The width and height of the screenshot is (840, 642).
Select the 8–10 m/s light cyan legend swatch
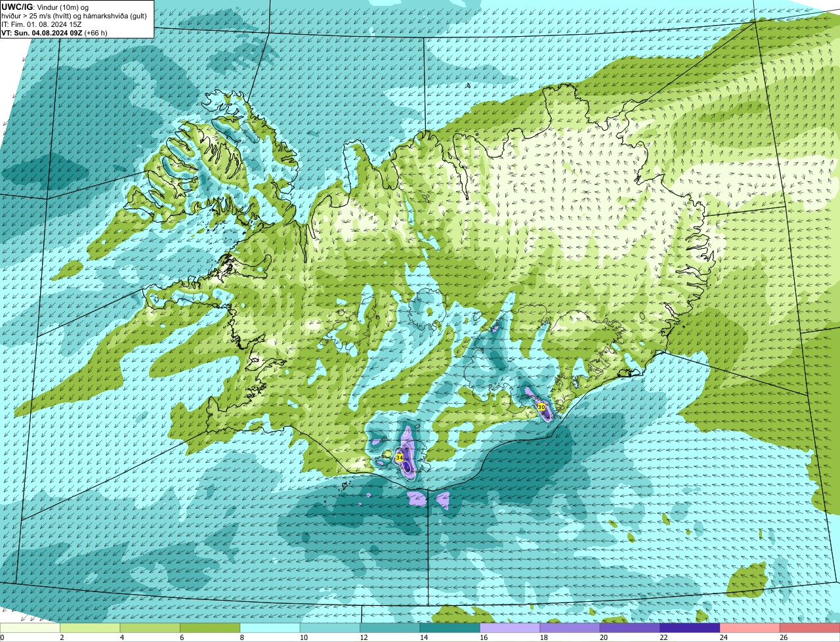tap(270, 628)
